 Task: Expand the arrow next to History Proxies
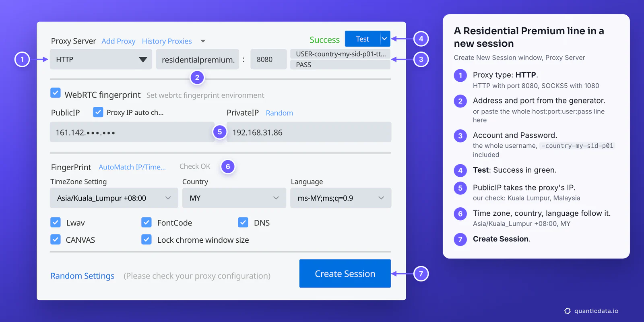pos(203,41)
